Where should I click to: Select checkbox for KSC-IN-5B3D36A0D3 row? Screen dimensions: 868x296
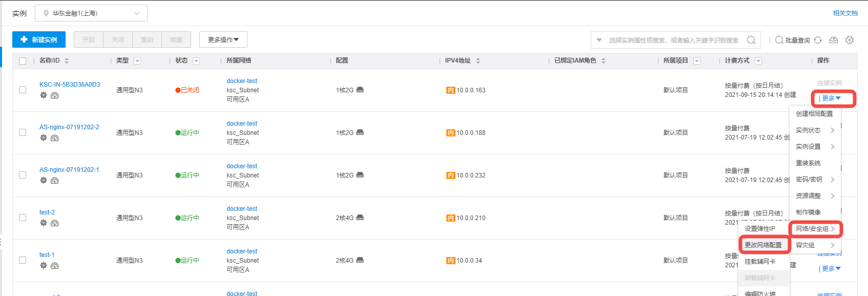[23, 90]
